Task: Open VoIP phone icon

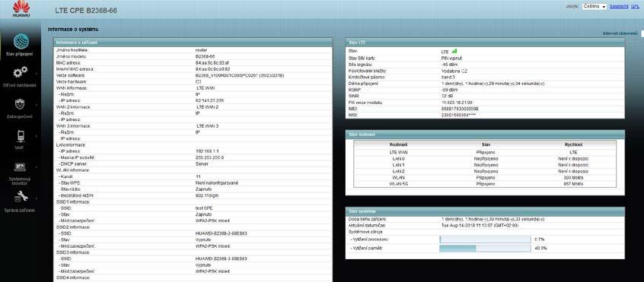Action: coord(21,136)
